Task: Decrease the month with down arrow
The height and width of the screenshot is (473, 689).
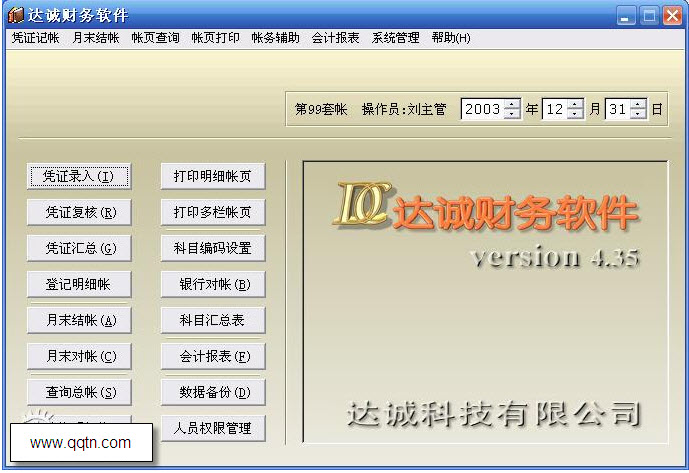Action: (x=575, y=113)
